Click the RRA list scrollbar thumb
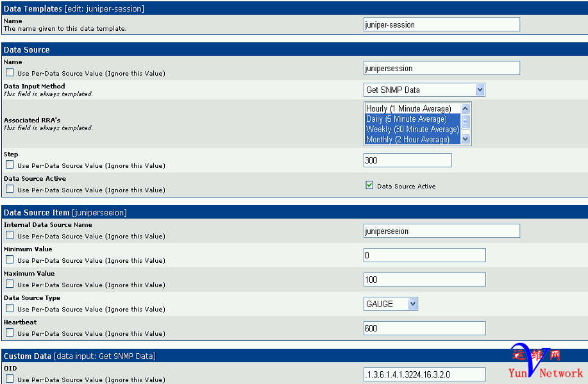This screenshot has width=588, height=384. (465, 122)
